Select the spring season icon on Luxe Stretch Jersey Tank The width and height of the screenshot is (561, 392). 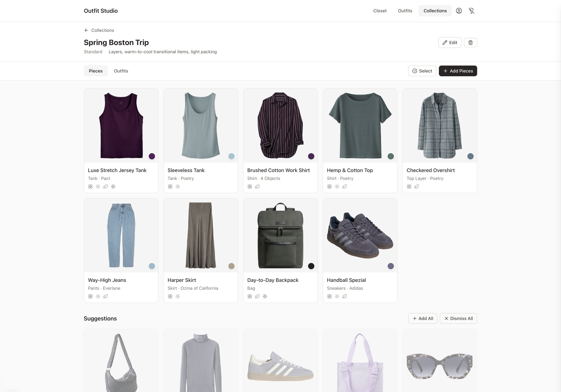point(90,186)
